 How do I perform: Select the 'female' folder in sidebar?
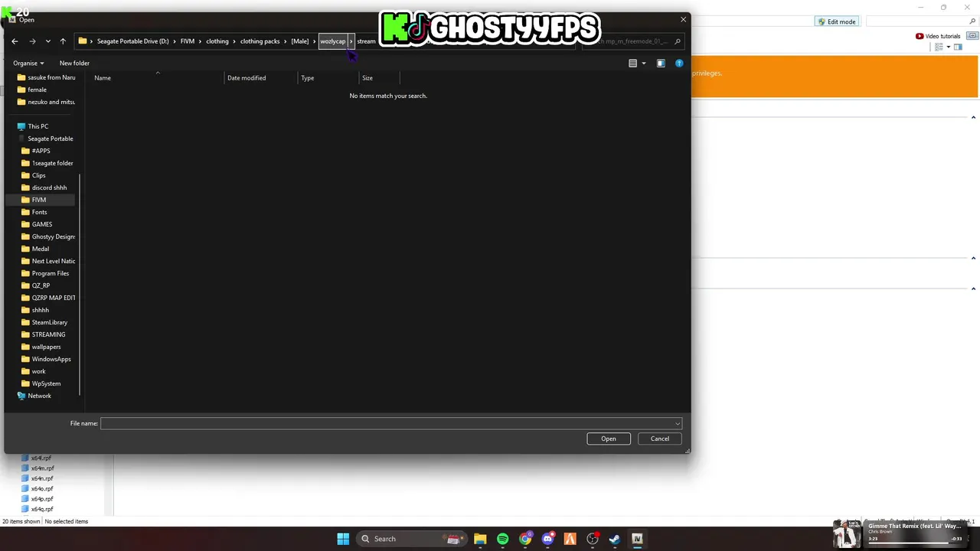coord(31,90)
